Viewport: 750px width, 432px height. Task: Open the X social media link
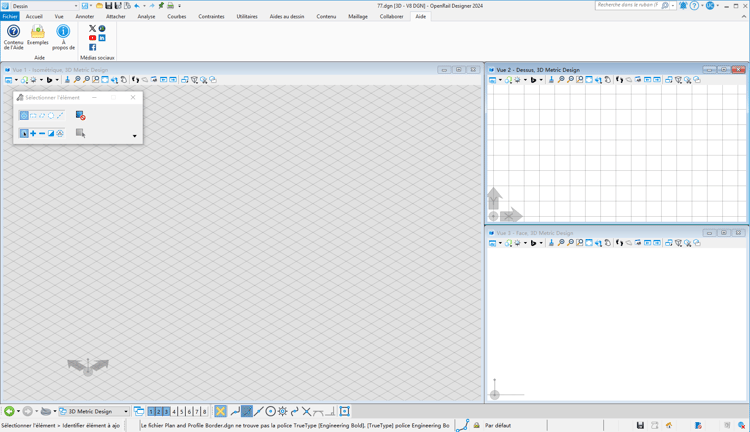pyautogui.click(x=92, y=28)
